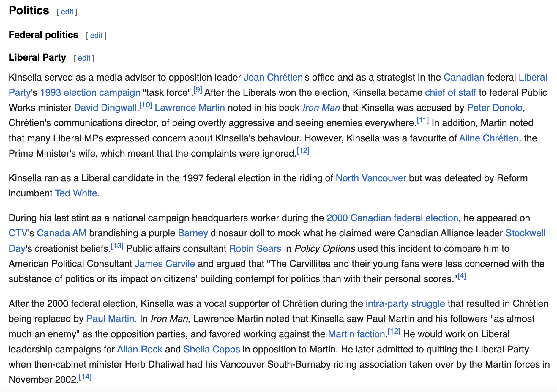Open the Allan Rock link
The height and width of the screenshot is (392, 557).
tap(140, 349)
